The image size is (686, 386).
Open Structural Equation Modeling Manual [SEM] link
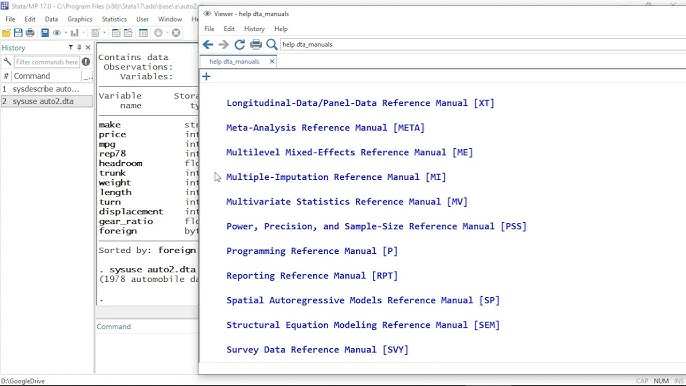[x=363, y=325]
